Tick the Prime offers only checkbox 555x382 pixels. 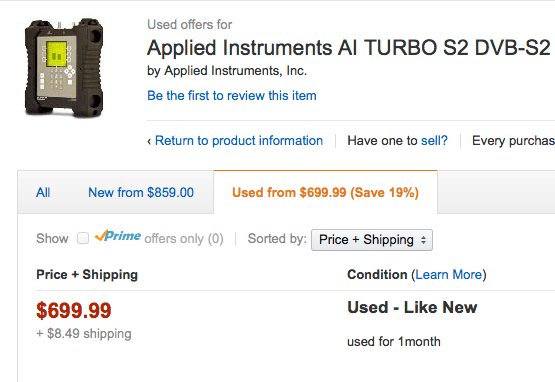pyautogui.click(x=83, y=238)
